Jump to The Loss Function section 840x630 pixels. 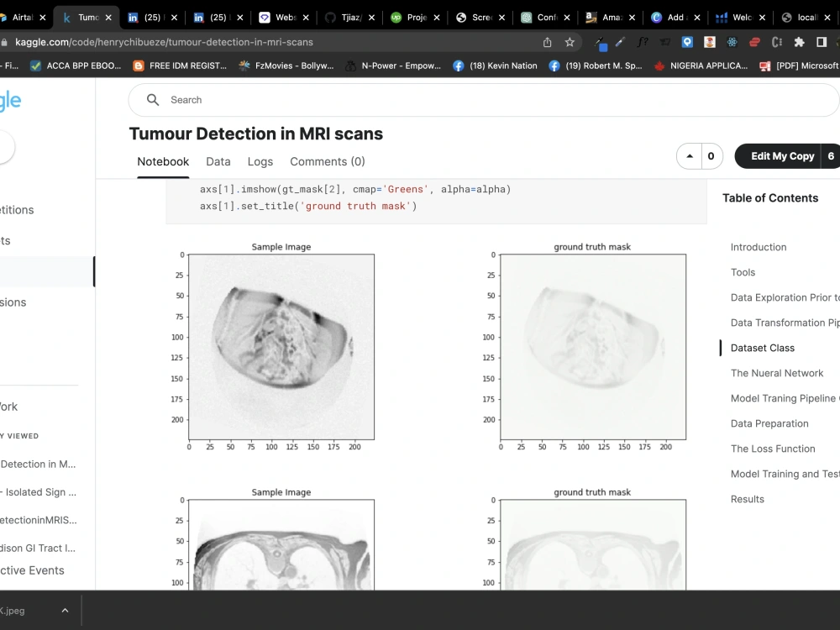point(773,449)
